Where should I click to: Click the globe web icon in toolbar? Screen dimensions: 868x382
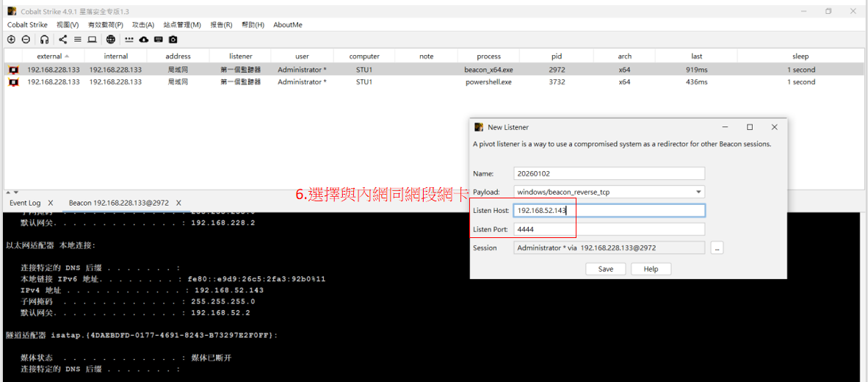[112, 40]
